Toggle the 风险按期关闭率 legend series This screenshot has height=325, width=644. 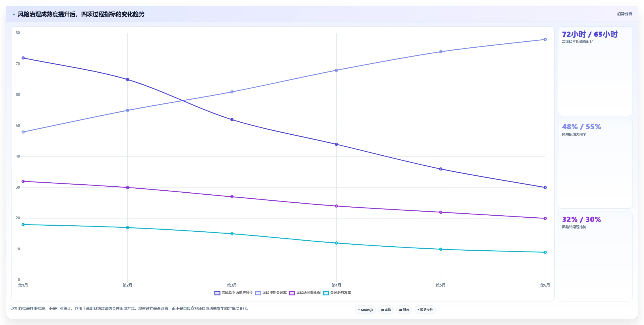point(271,293)
